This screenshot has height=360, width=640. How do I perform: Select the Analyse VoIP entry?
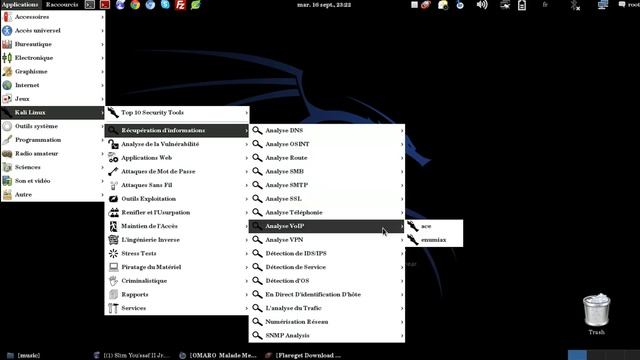327,226
